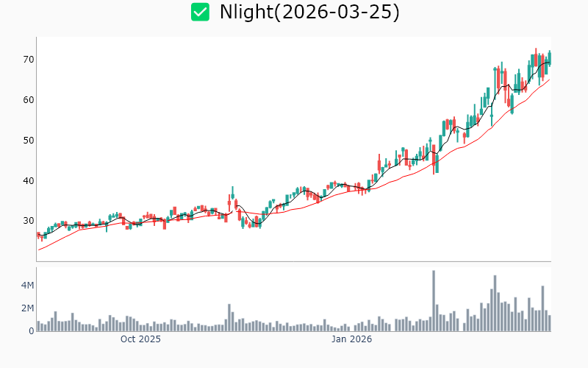Click the first candlestick at far left
The width and height of the screenshot is (588, 368).
pyautogui.click(x=38, y=235)
